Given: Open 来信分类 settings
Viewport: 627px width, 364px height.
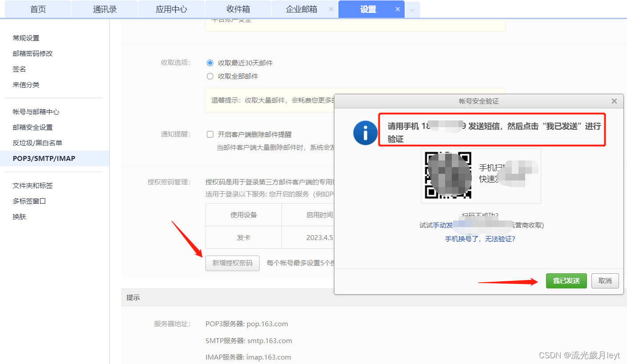Looking at the screenshot, I should point(26,85).
